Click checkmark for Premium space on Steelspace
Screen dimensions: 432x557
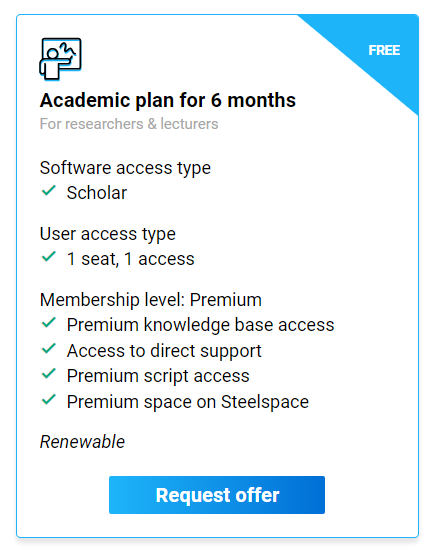(49, 400)
